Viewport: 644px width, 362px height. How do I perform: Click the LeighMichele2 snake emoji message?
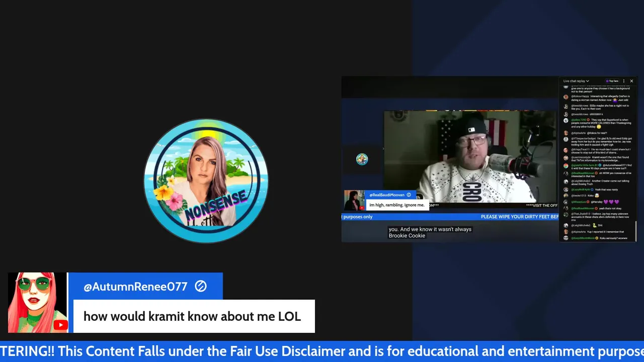point(586,225)
